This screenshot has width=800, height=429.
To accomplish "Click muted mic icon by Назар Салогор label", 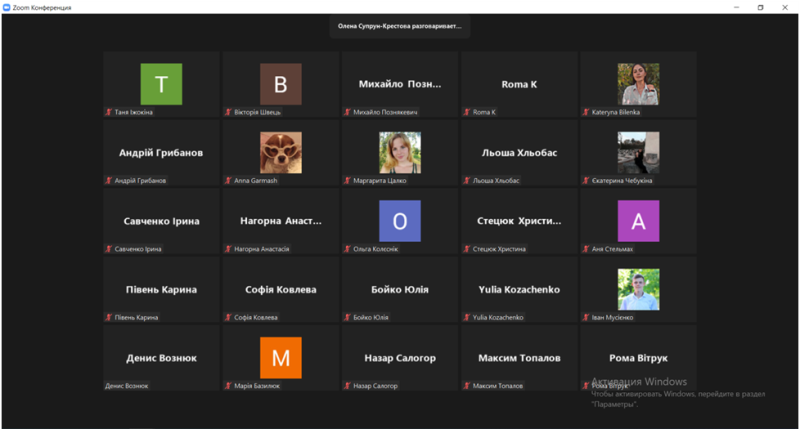I will point(347,386).
